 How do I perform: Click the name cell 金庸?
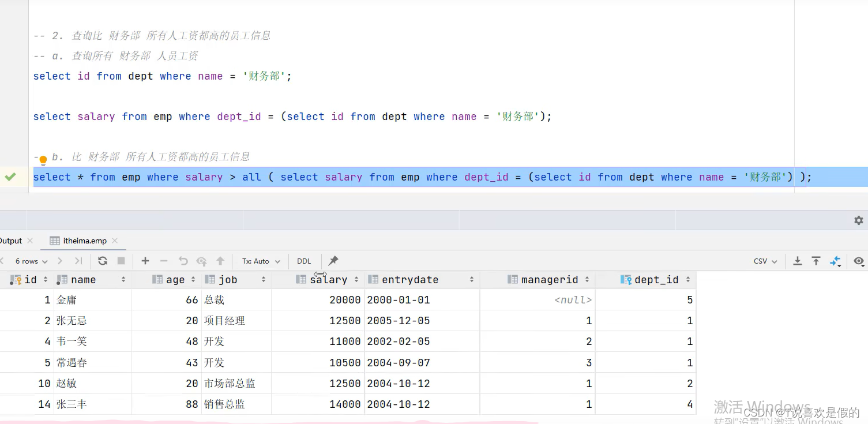93,300
